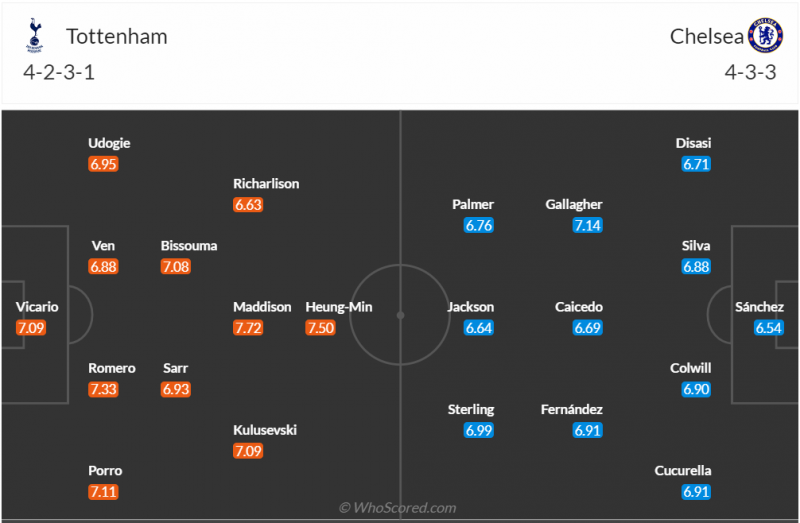
Task: Click the Chelsea club crest icon
Action: [765, 35]
